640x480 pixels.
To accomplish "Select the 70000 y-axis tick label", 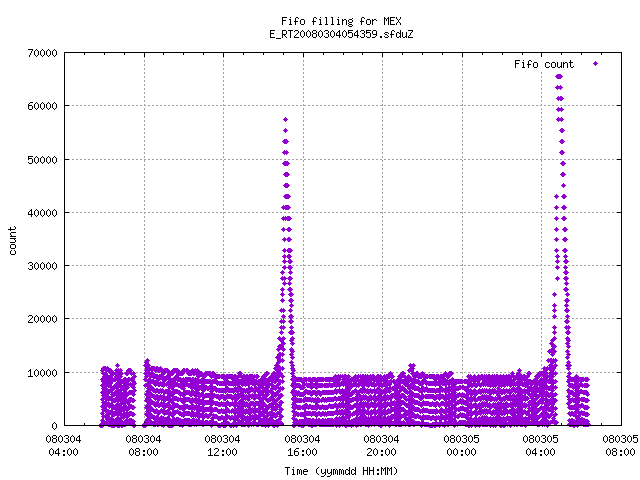I will (42, 53).
